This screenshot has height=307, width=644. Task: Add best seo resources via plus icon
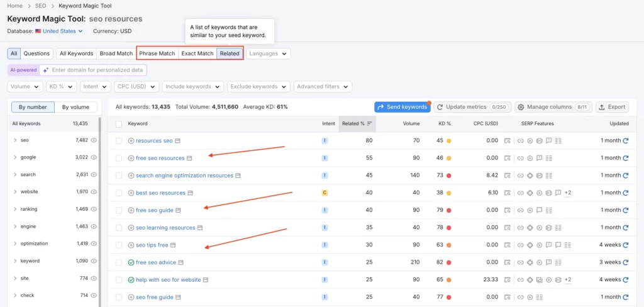tap(131, 193)
